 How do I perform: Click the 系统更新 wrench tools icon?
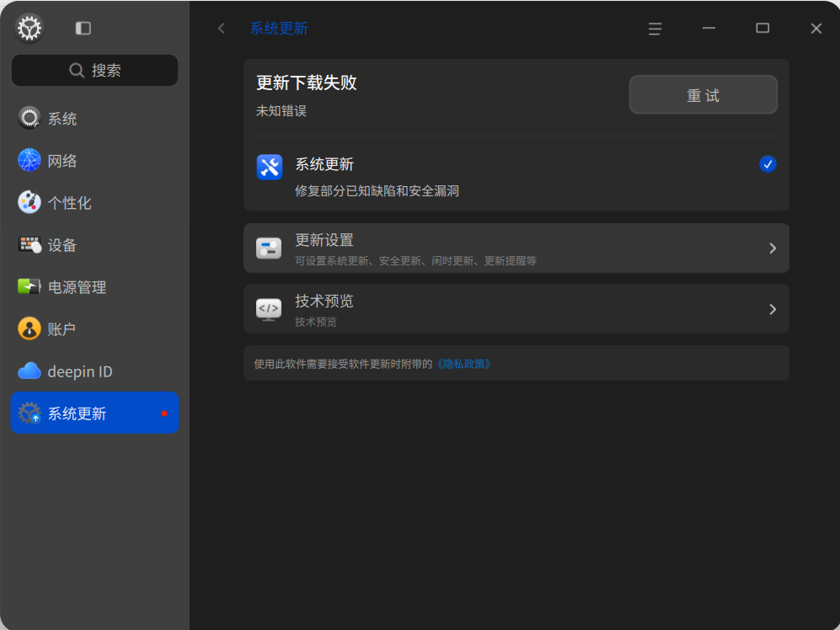pyautogui.click(x=270, y=167)
